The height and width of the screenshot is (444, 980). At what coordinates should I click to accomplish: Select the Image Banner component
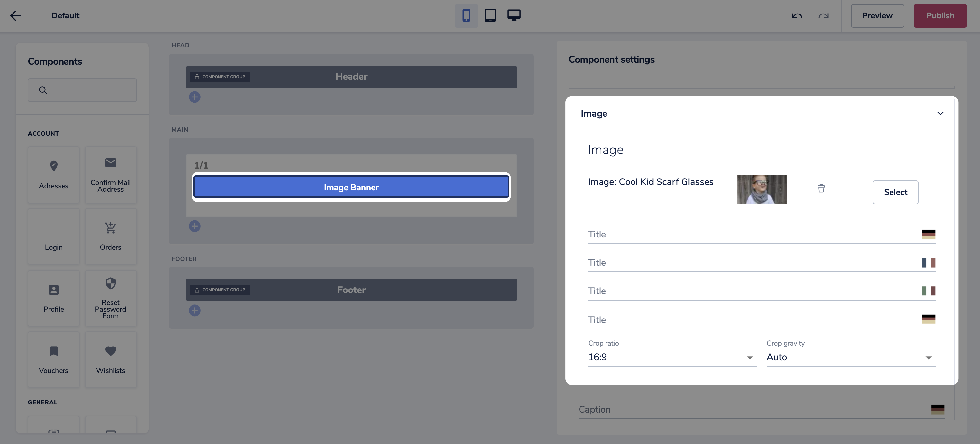pos(351,187)
